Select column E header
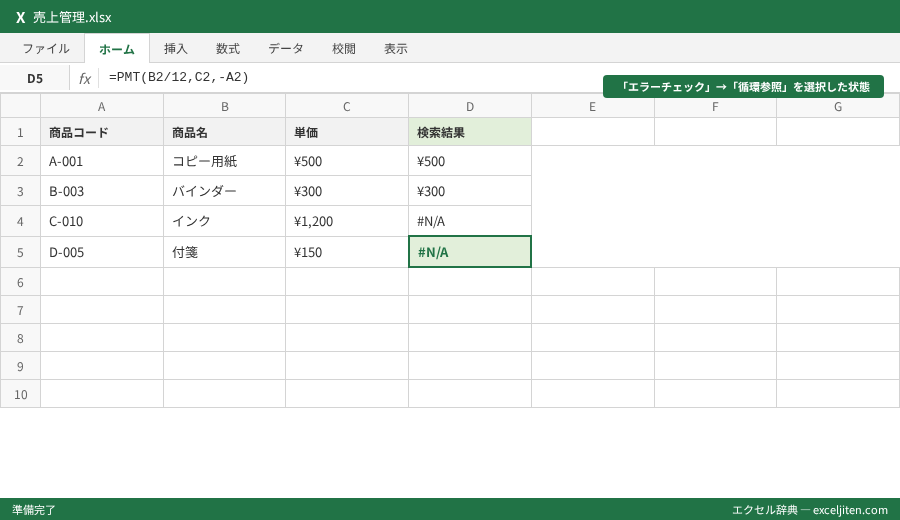900x520 pixels. tap(592, 106)
